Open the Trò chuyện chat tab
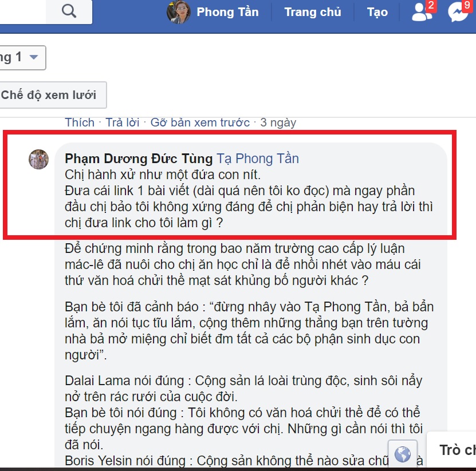The width and height of the screenshot is (476, 471). point(458,450)
